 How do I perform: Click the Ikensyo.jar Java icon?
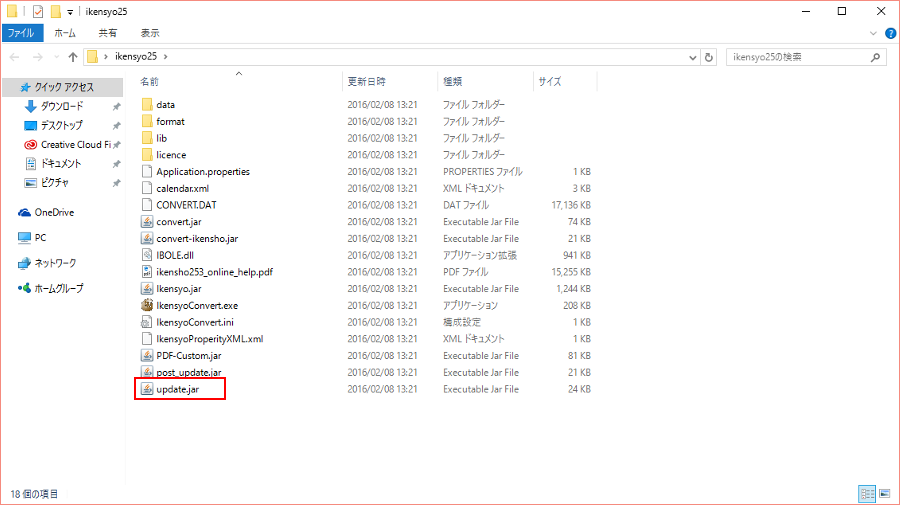coord(147,288)
